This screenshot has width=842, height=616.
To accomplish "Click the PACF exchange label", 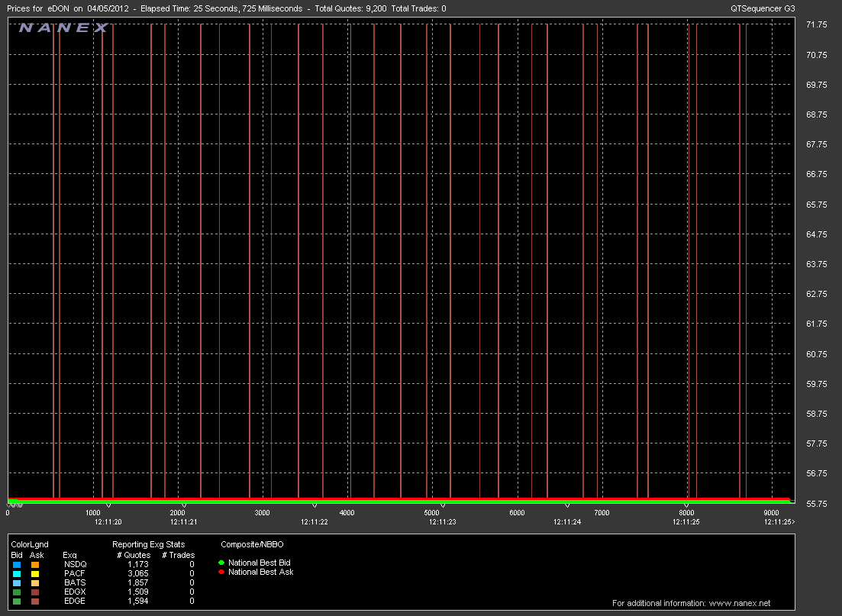I will coord(75,573).
